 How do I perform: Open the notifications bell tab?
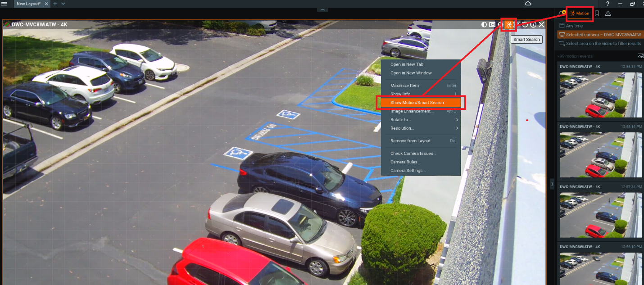tap(561, 14)
